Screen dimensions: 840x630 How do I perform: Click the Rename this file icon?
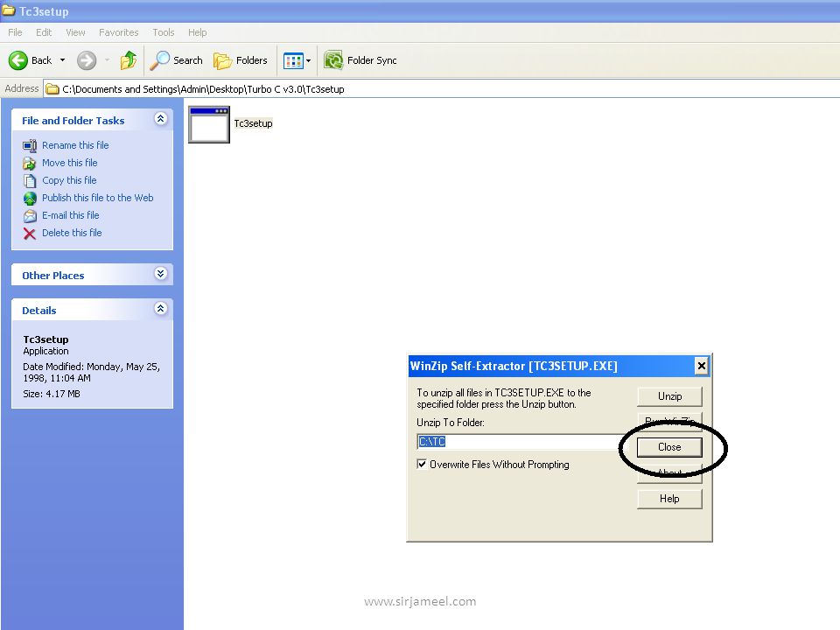(30, 146)
